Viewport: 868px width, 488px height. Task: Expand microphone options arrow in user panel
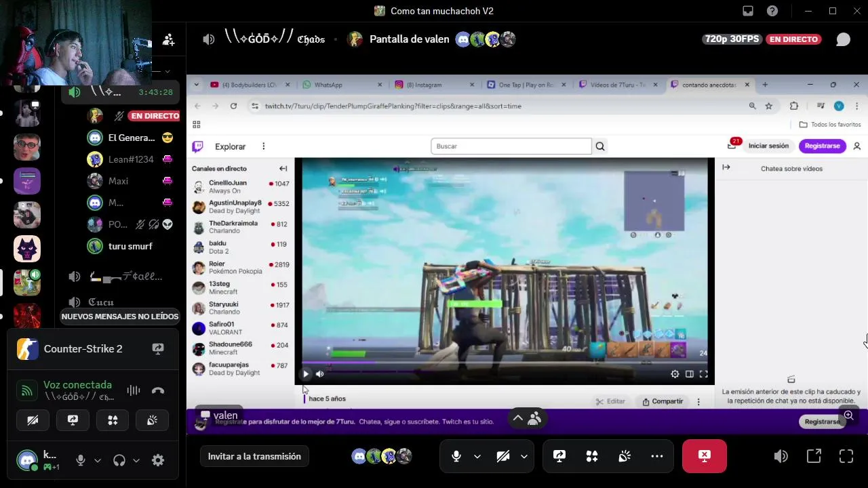tap(98, 460)
